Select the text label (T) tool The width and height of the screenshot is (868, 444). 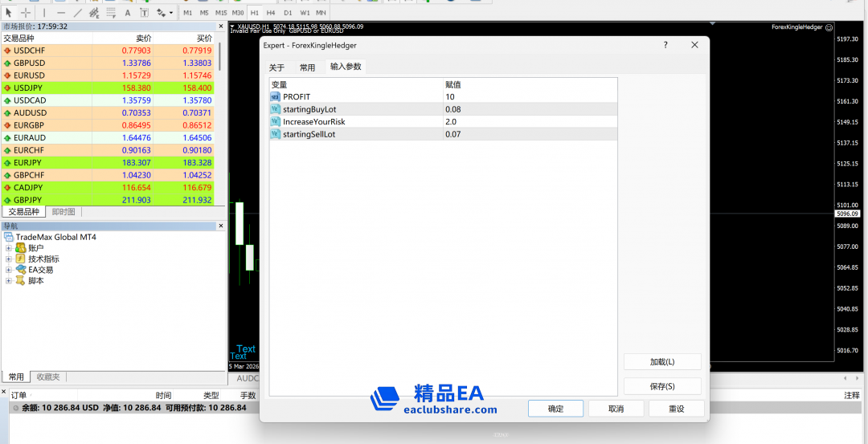tap(144, 13)
